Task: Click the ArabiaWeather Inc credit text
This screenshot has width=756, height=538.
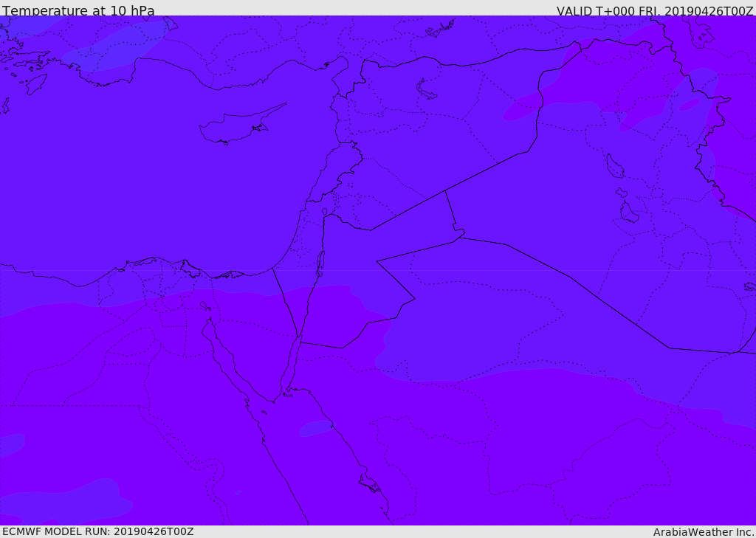Action: point(704,532)
